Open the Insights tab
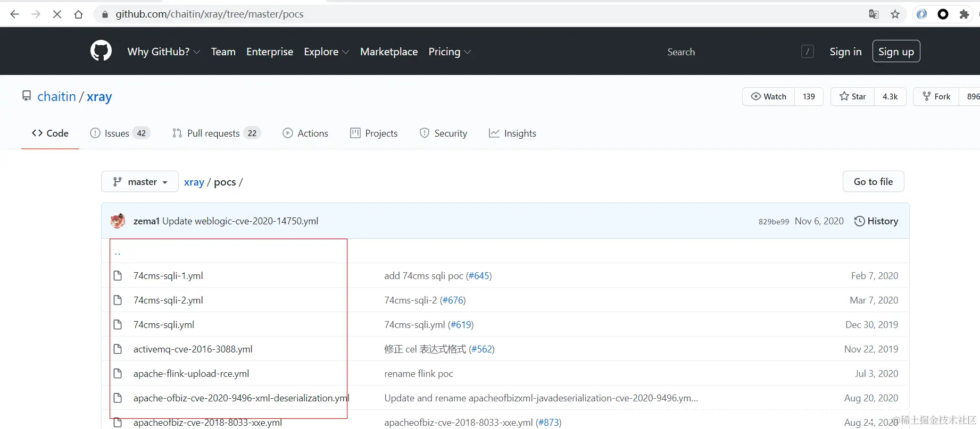Viewport: 980px width, 429px height. (x=512, y=133)
